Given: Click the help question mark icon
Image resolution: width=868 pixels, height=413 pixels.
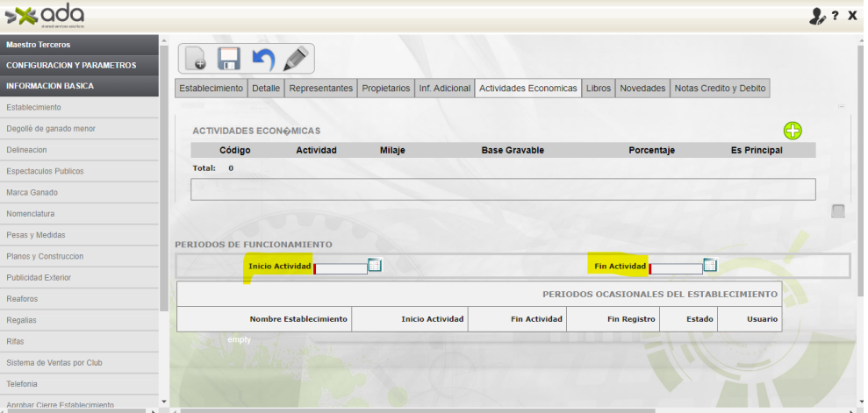Looking at the screenshot, I should [x=836, y=16].
